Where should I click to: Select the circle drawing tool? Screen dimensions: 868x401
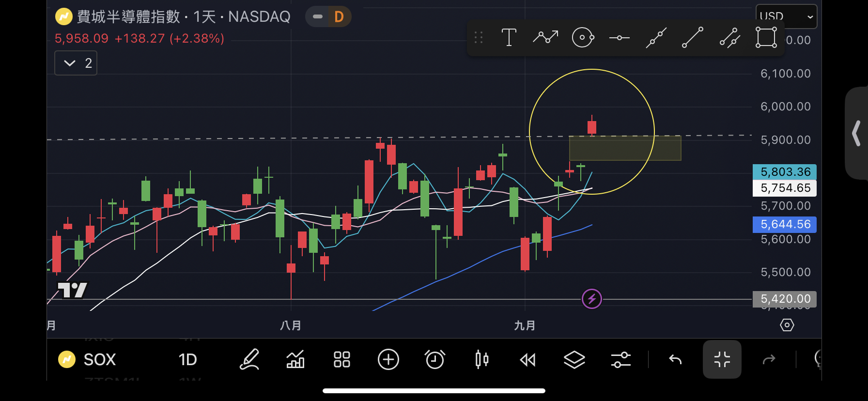click(583, 37)
